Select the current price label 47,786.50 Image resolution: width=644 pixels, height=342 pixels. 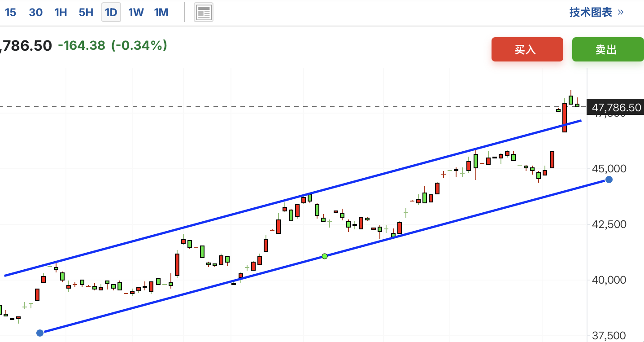pyautogui.click(x=616, y=107)
